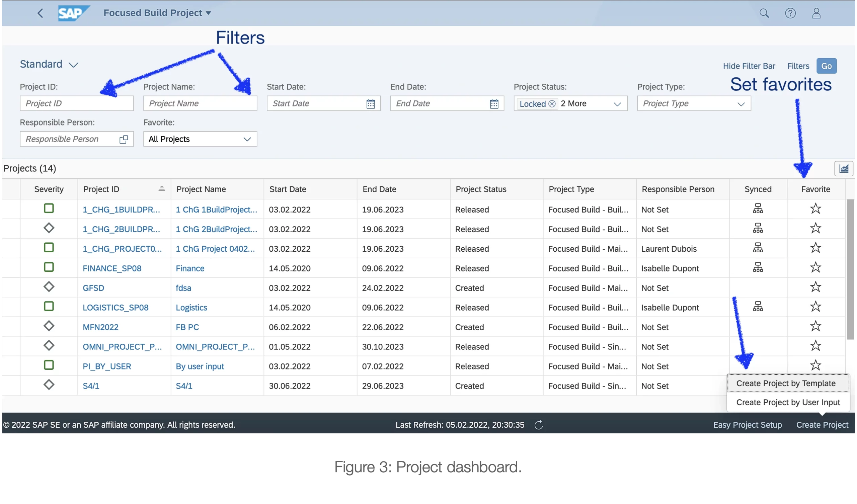
Task: Click the search magnifier icon in header
Action: (764, 13)
